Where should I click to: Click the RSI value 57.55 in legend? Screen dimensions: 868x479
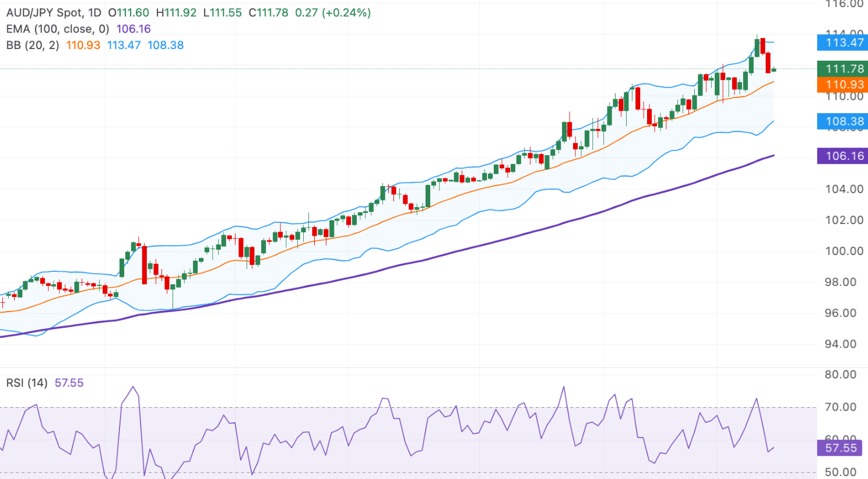tap(69, 383)
